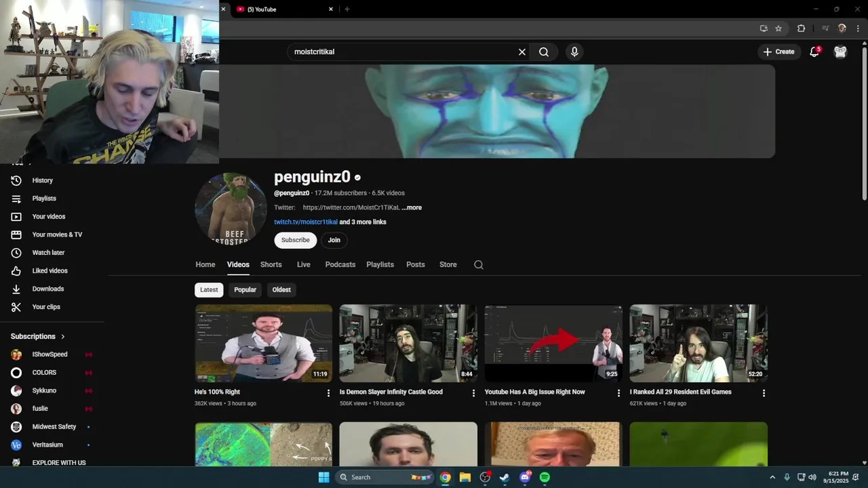Open options for I Ranked All 29 Resident Evil Games

(x=764, y=393)
